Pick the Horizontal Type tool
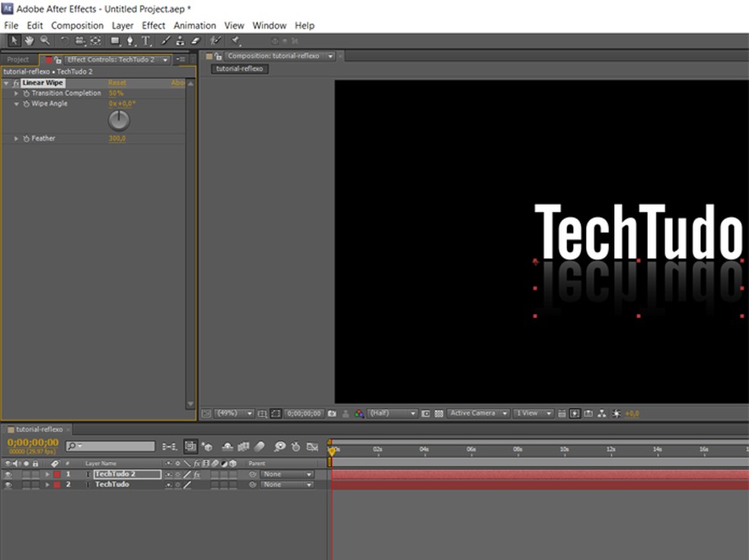Image resolution: width=749 pixels, height=560 pixels. point(146,40)
